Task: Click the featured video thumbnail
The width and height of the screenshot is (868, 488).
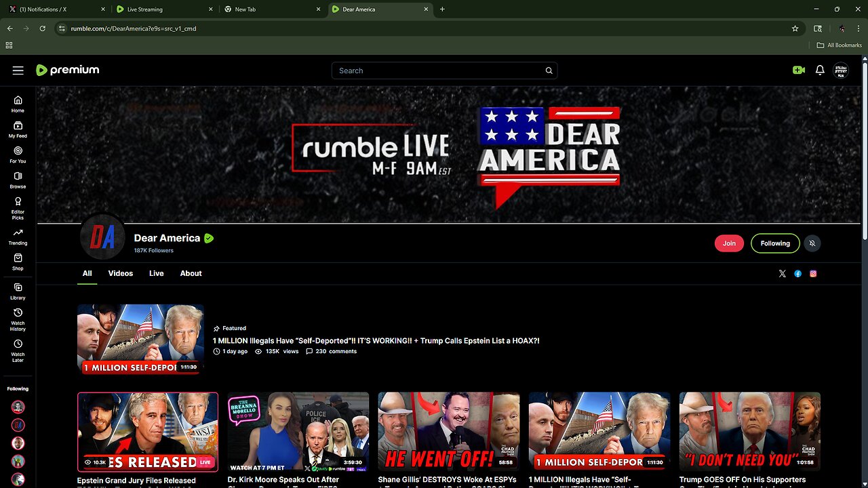Action: pyautogui.click(x=140, y=339)
